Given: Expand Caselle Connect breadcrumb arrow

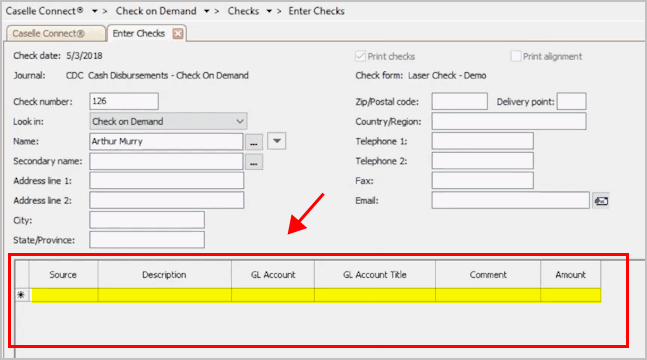Looking at the screenshot, I should (94, 11).
